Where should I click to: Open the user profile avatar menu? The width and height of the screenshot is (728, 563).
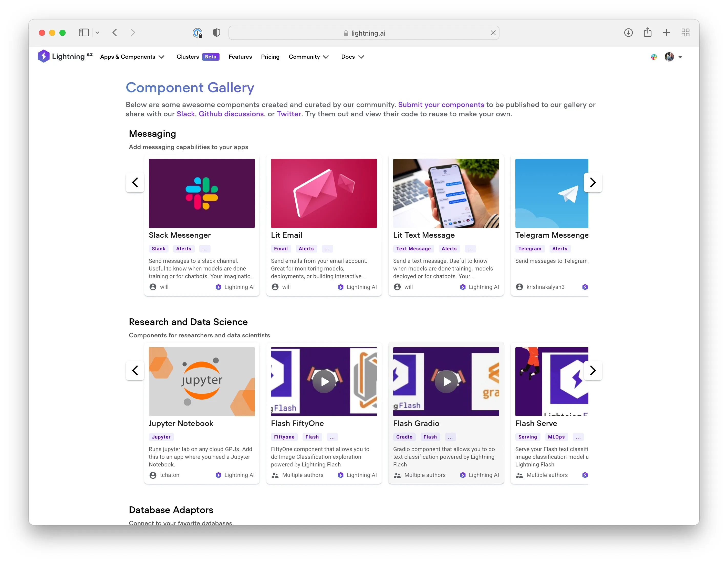click(x=669, y=57)
